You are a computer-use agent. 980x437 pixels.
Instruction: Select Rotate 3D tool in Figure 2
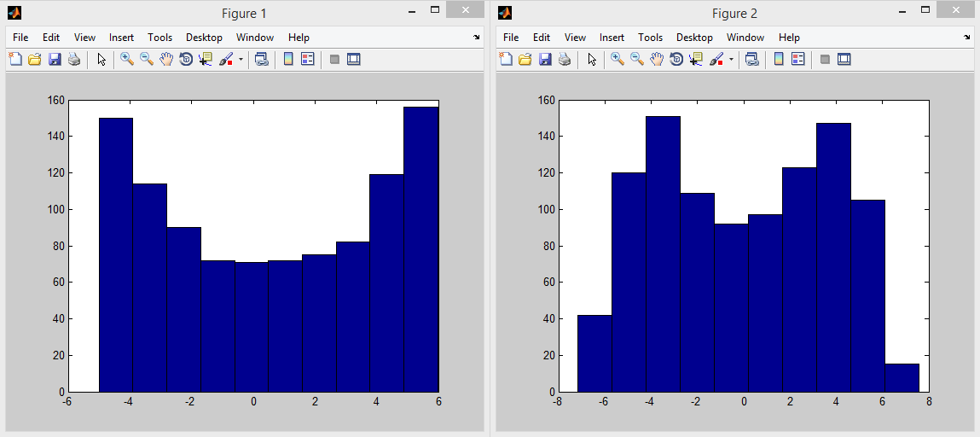coord(676,60)
